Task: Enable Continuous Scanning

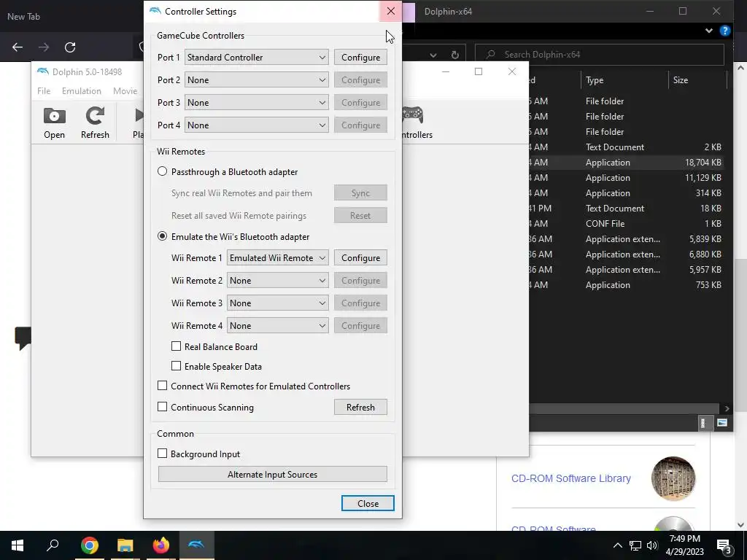Action: 163,407
